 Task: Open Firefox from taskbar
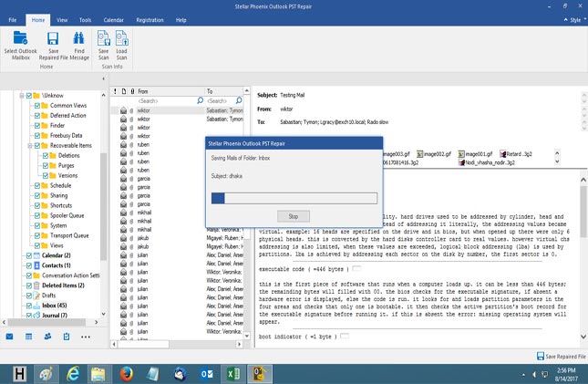click(x=127, y=374)
